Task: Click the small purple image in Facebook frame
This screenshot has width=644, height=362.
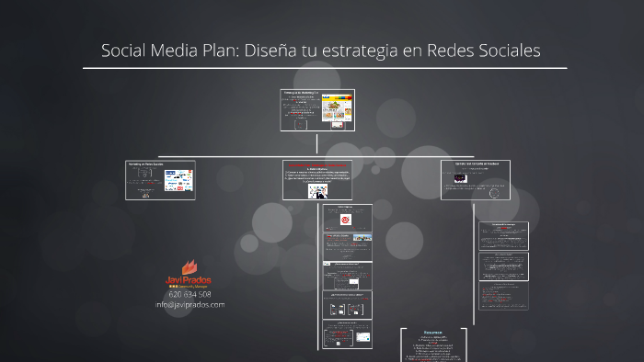Action: tap(460, 178)
